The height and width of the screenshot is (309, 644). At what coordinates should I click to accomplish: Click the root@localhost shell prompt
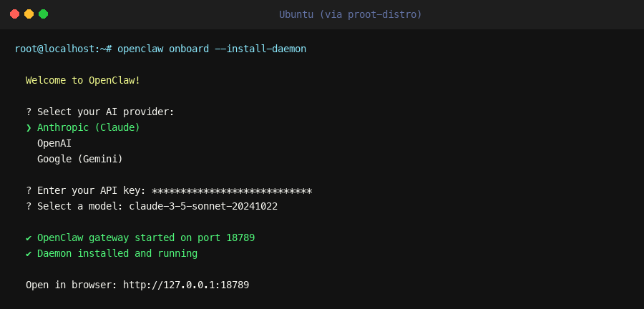63,49
